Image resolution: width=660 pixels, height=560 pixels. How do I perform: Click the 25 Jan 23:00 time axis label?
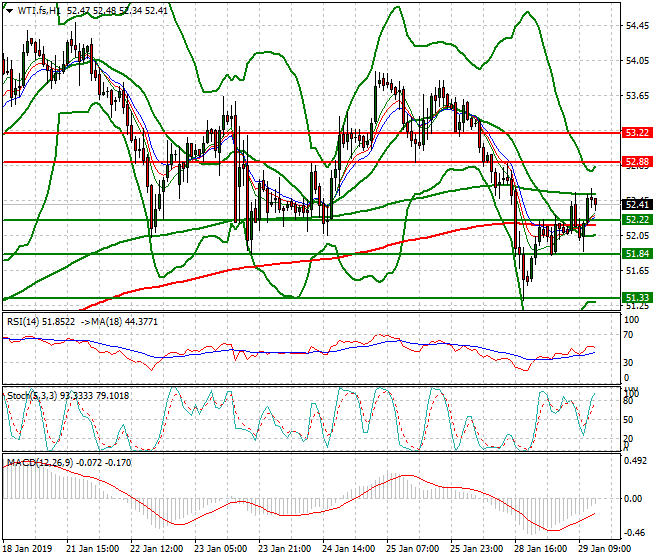476,549
